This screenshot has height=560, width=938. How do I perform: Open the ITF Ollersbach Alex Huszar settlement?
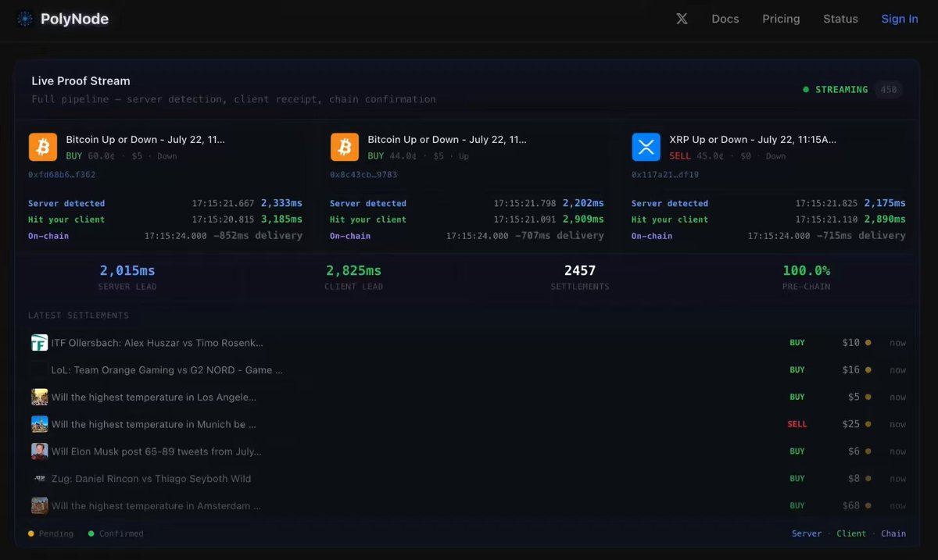coord(468,343)
